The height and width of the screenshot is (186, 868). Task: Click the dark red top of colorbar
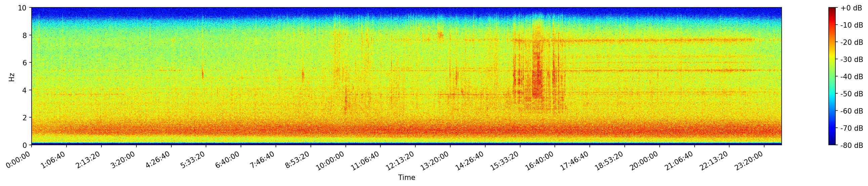click(x=832, y=9)
